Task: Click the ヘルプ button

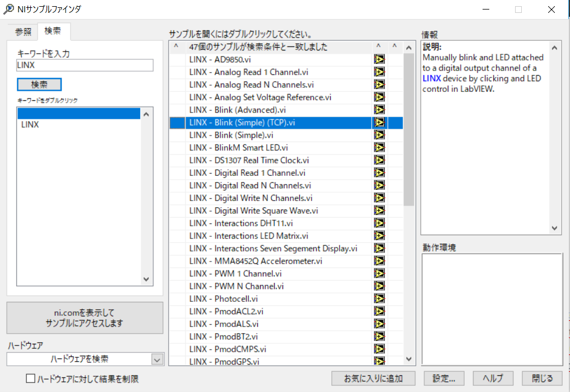Action: (x=493, y=378)
